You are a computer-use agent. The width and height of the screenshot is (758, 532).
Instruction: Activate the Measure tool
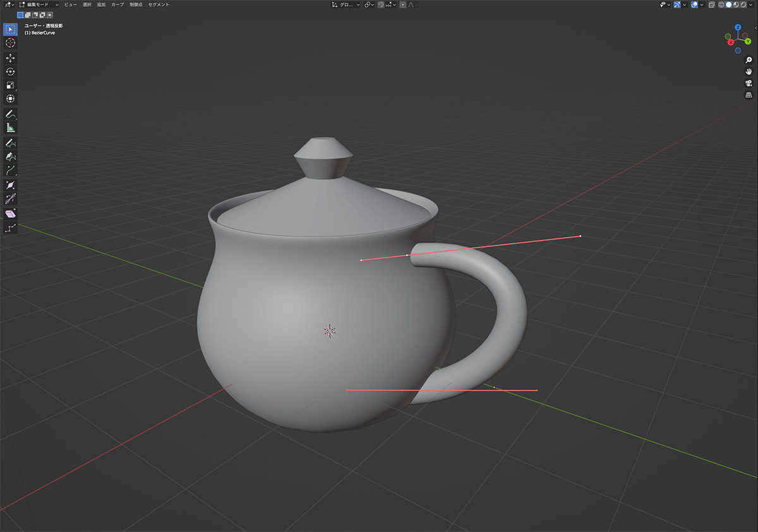pos(10,128)
